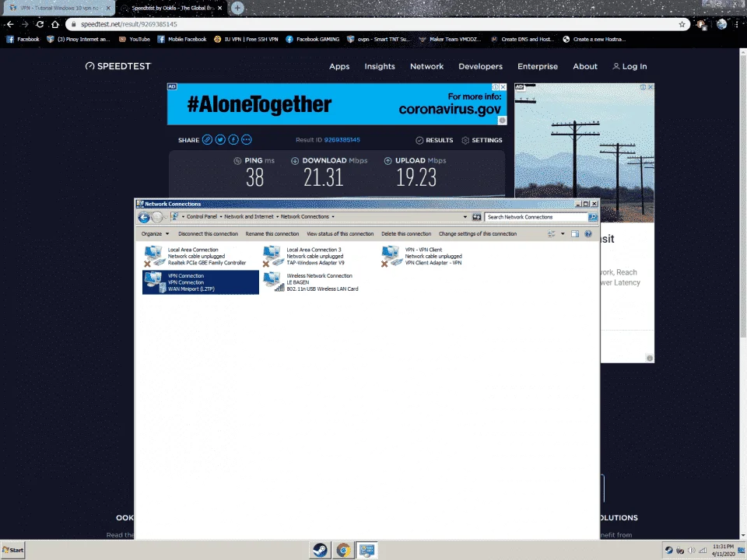The width and height of the screenshot is (747, 560).
Task: Open the Apps menu on Speedtest
Action: pyautogui.click(x=339, y=66)
